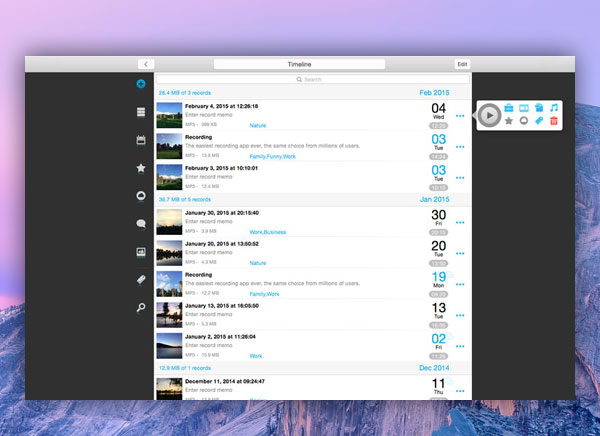Click the Nature tag on February 4 record
This screenshot has width=600, height=436.
click(258, 126)
